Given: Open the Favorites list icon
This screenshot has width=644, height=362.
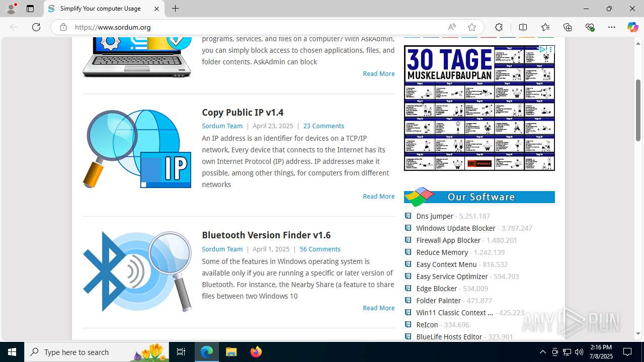Looking at the screenshot, I should (x=545, y=27).
